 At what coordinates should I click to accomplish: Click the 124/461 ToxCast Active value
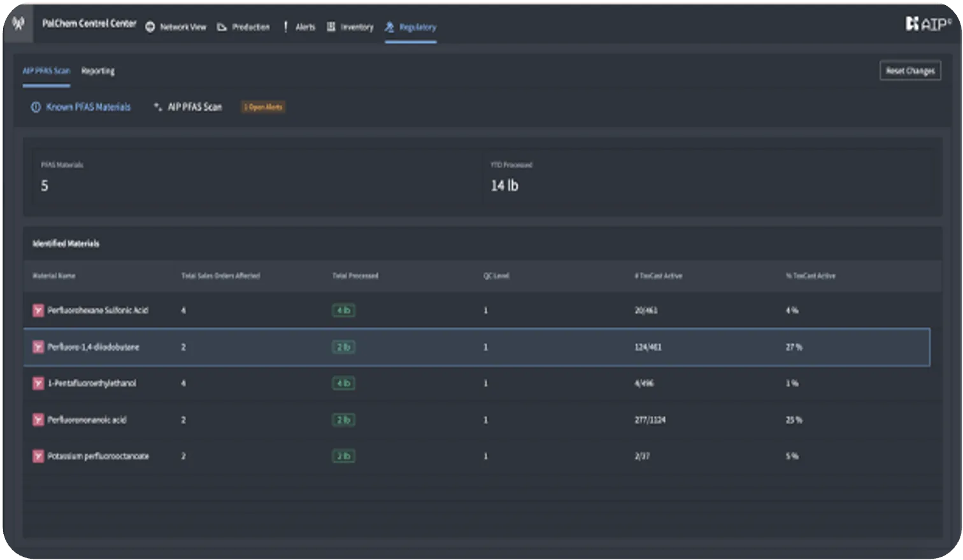tap(648, 347)
